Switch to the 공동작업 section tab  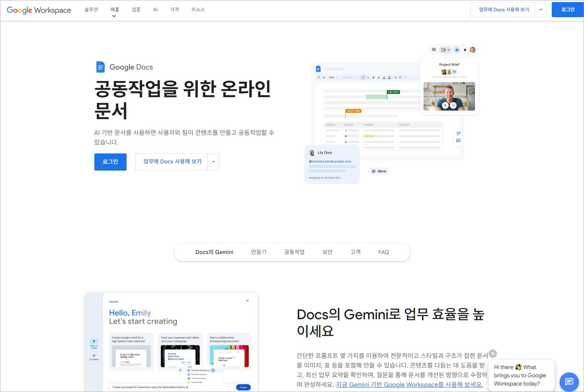tap(294, 252)
